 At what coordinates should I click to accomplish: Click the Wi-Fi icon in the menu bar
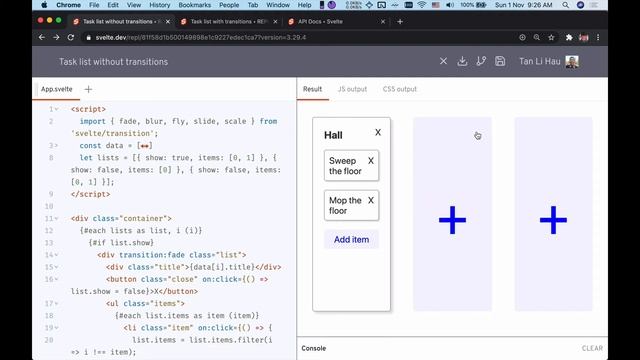click(x=422, y=5)
